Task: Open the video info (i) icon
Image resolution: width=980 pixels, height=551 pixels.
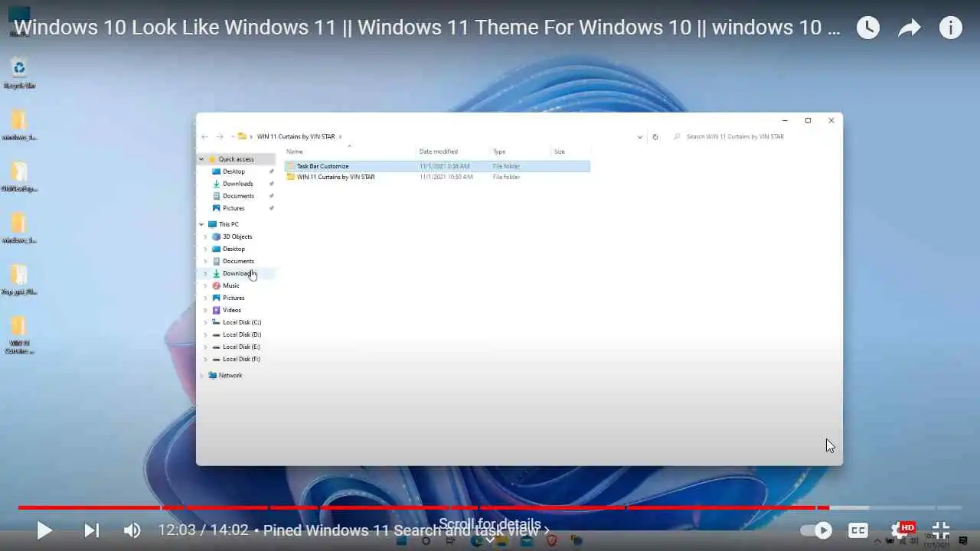Action: [x=950, y=28]
